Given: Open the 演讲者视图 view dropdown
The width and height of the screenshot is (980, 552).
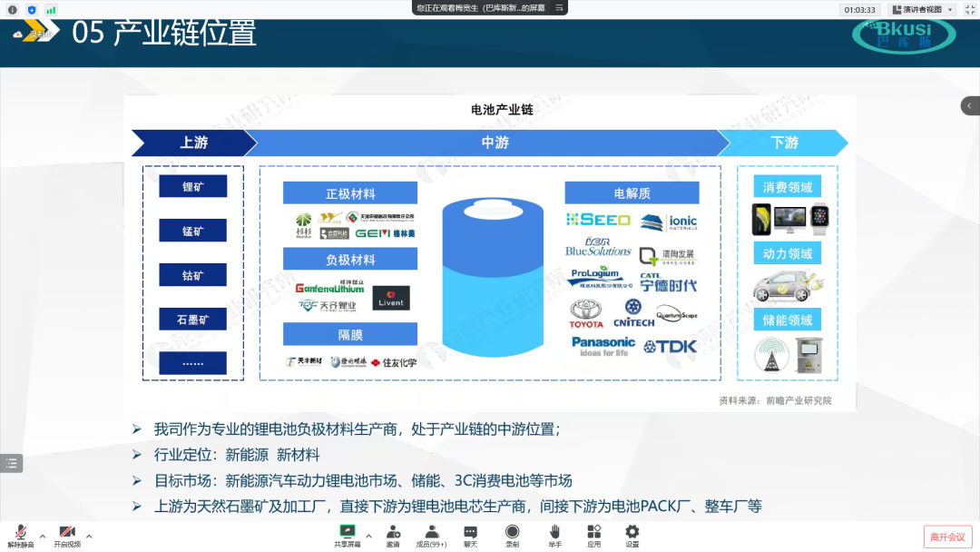Looking at the screenshot, I should [x=923, y=9].
